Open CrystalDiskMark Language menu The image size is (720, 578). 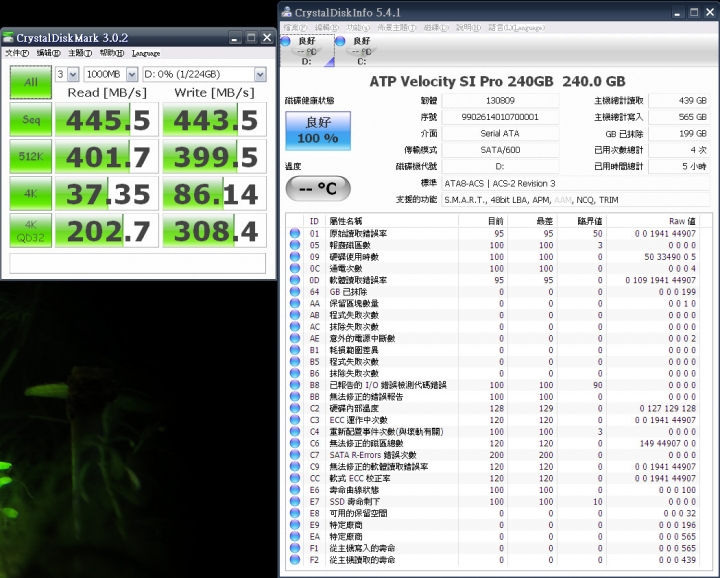coord(146,53)
